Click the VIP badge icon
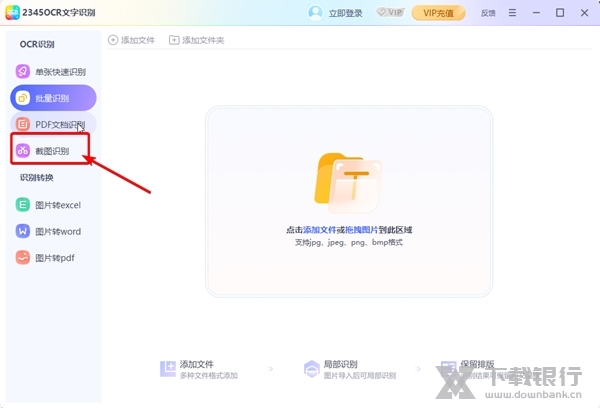 pyautogui.click(x=390, y=12)
